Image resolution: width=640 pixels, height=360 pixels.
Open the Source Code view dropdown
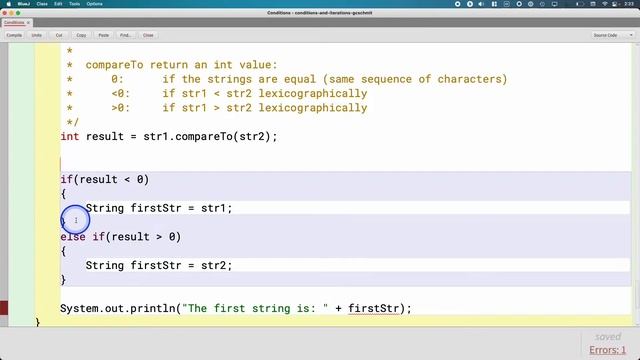click(613, 36)
